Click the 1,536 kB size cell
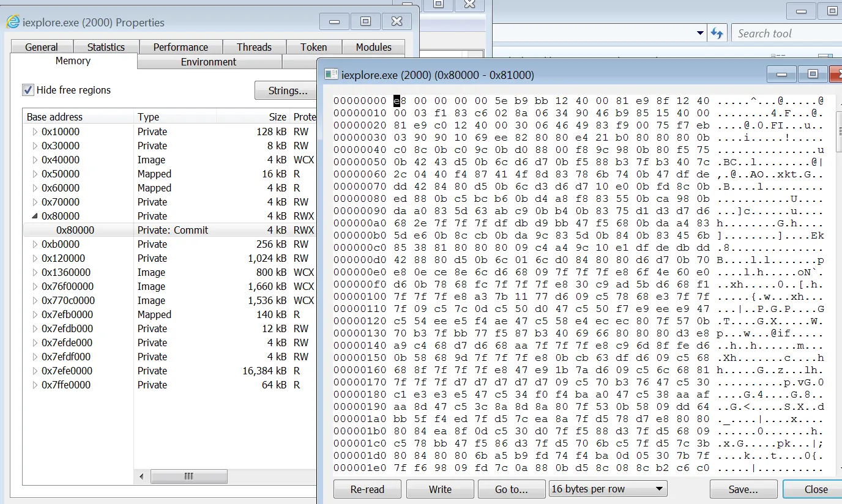 (267, 300)
